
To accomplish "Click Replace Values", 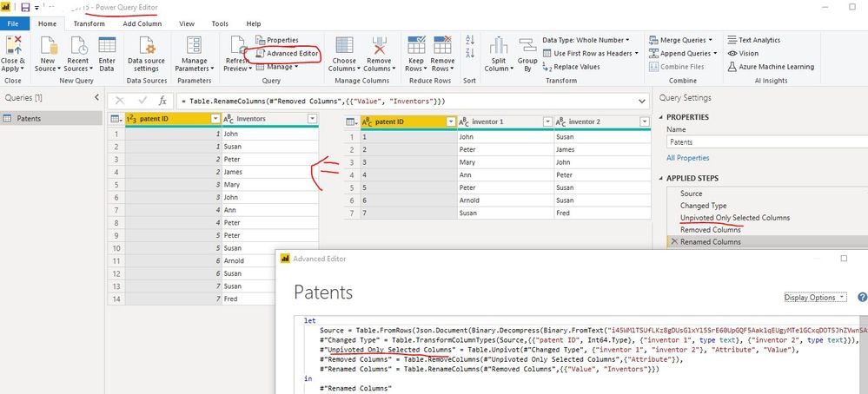I will [571, 67].
